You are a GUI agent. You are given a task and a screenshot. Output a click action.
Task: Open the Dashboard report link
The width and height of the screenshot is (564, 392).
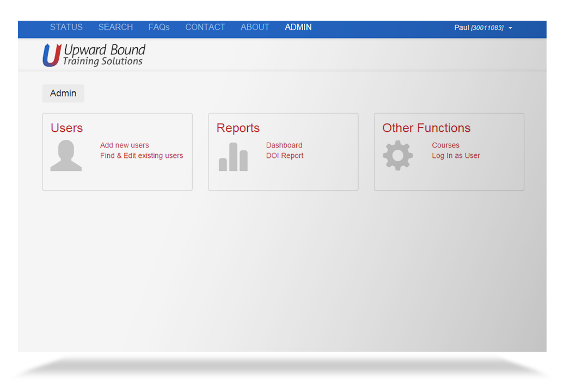(x=284, y=145)
